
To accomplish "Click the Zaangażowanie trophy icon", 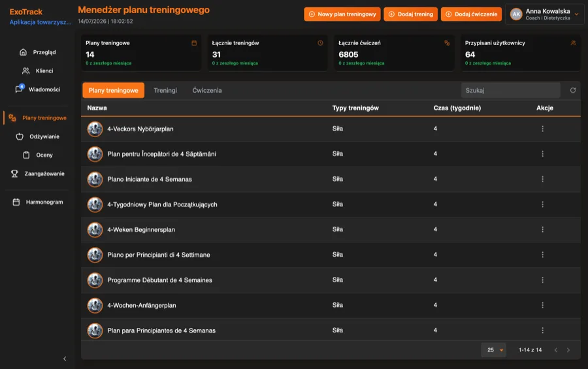I will 14,174.
